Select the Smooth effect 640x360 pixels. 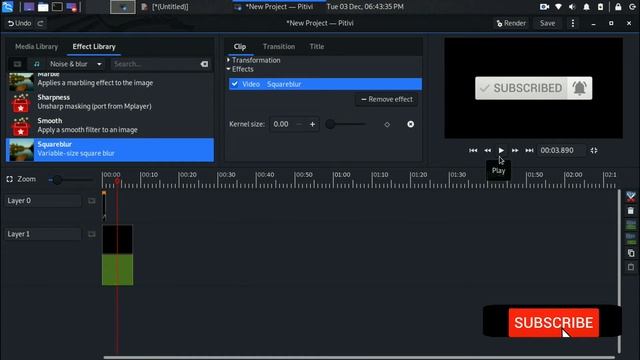pyautogui.click(x=110, y=125)
